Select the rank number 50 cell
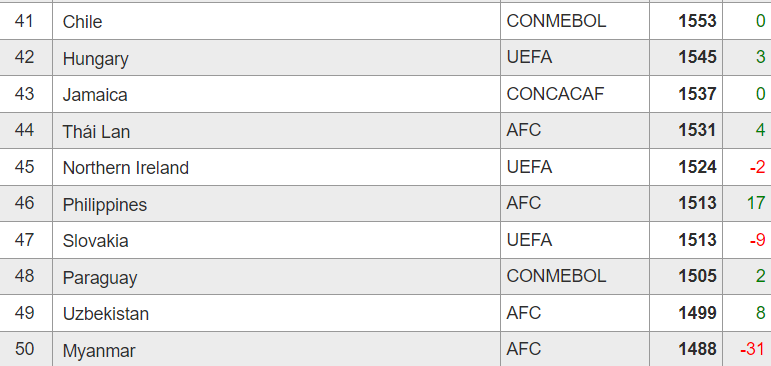This screenshot has height=366, width=771. click(x=24, y=349)
